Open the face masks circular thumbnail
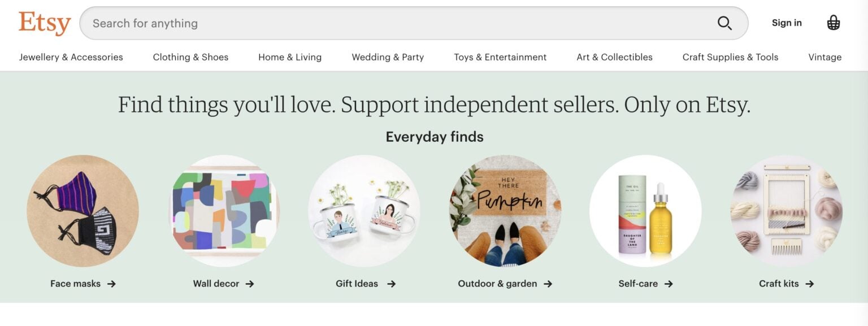 83,211
